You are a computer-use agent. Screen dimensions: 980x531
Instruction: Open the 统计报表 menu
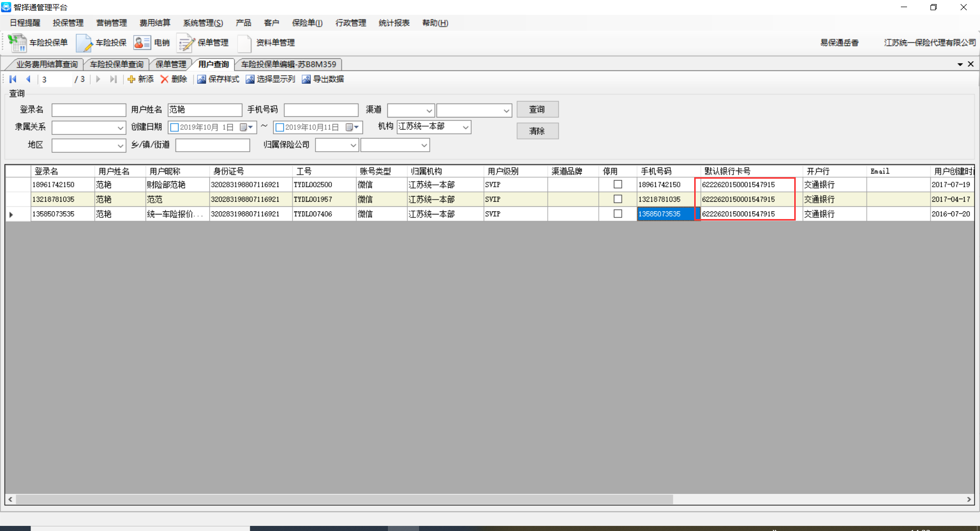[x=394, y=23]
